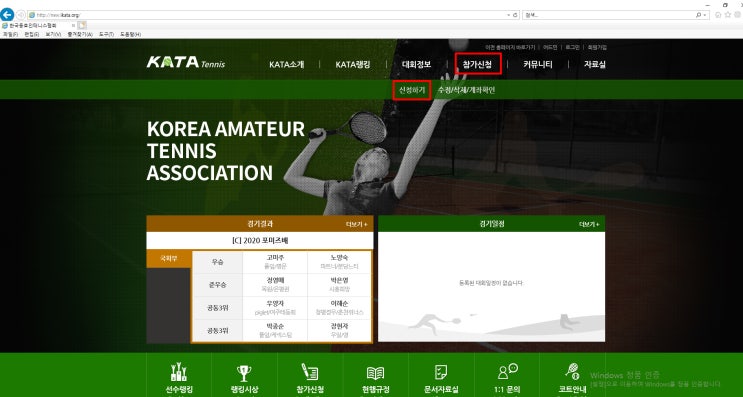The image size is (743, 397).
Task: Click the 등록된 대회일정이 없습니다 message
Action: point(491,283)
